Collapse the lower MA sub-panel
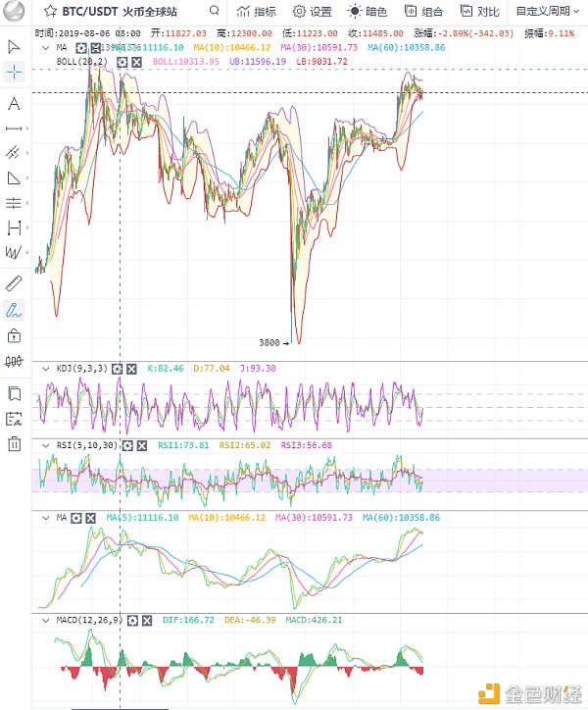Viewport: 588px width, 710px height. tap(46, 518)
